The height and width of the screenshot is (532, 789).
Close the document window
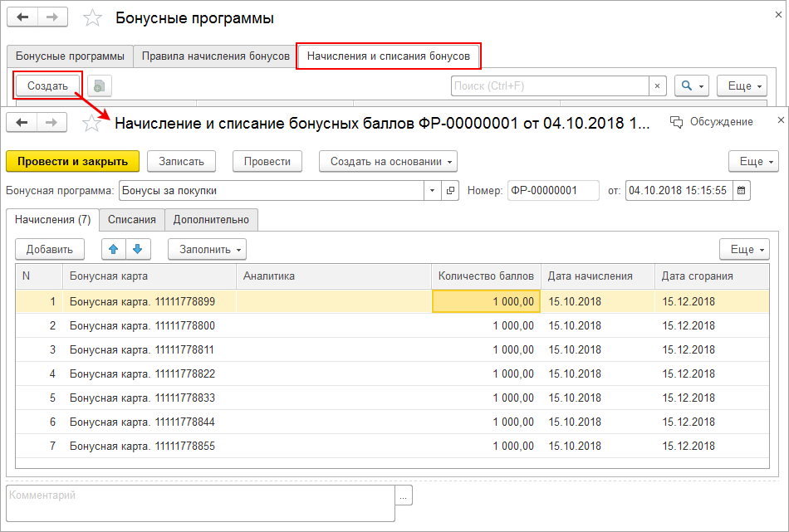(x=781, y=120)
